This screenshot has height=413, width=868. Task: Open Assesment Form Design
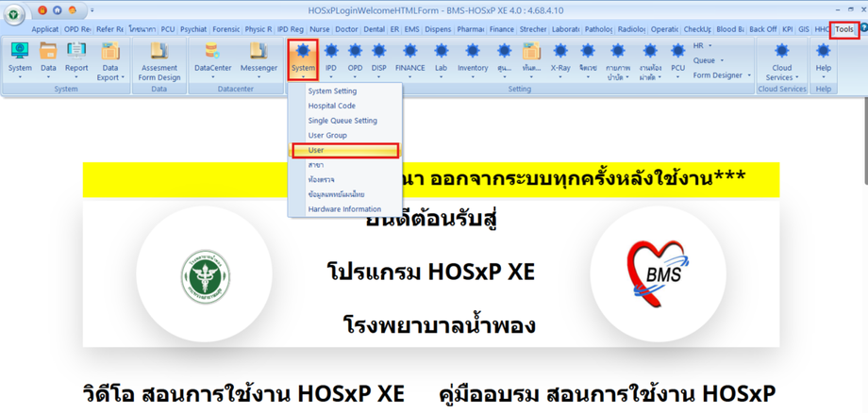click(159, 61)
